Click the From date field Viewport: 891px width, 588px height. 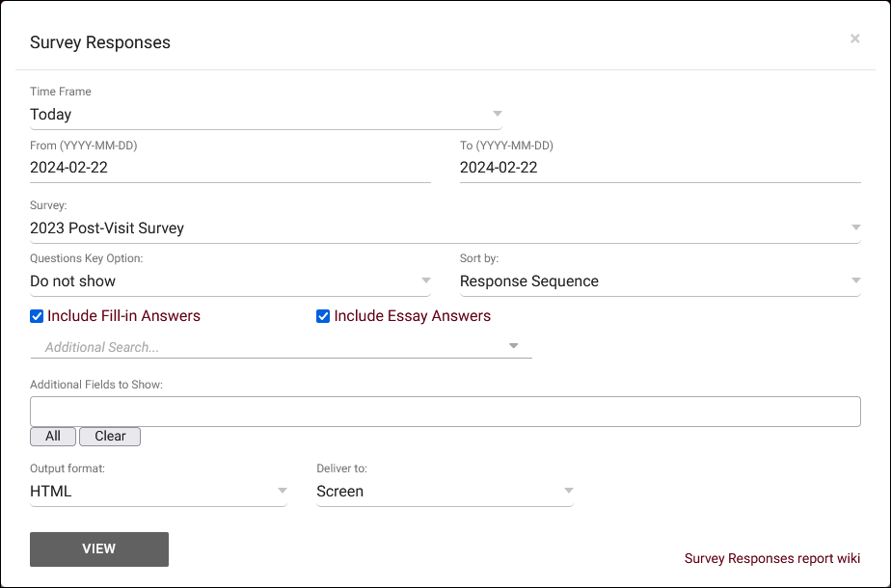230,168
